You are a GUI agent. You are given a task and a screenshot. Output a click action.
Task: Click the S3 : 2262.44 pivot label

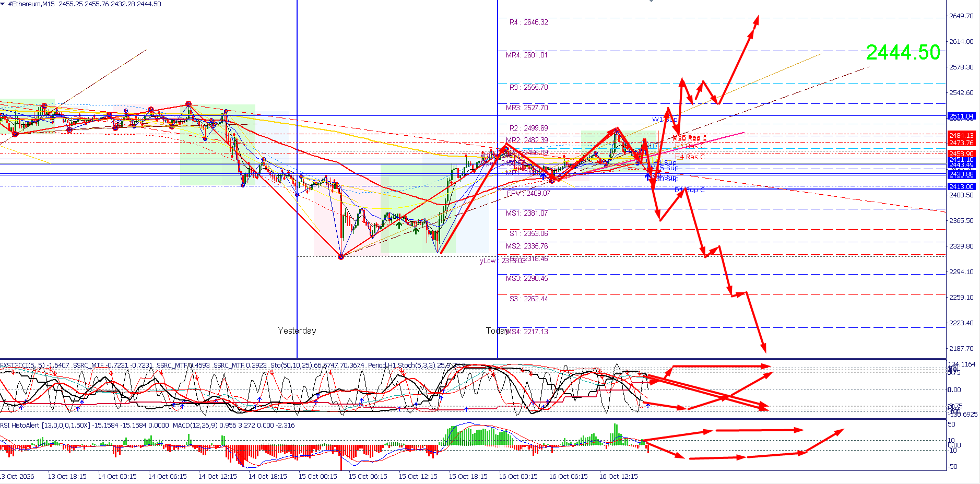[529, 299]
